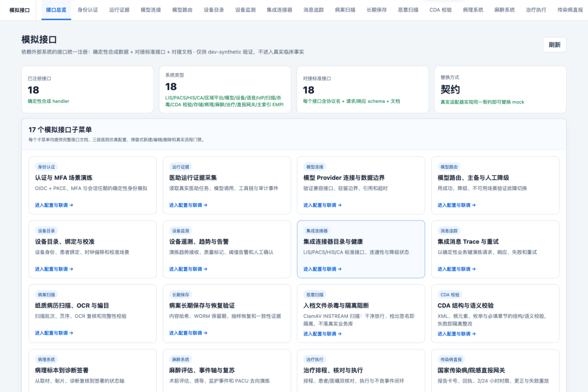Click the 恶意扫描 tag on the antivirus card
Image resolution: width=588 pixels, height=392 pixels.
point(315,295)
